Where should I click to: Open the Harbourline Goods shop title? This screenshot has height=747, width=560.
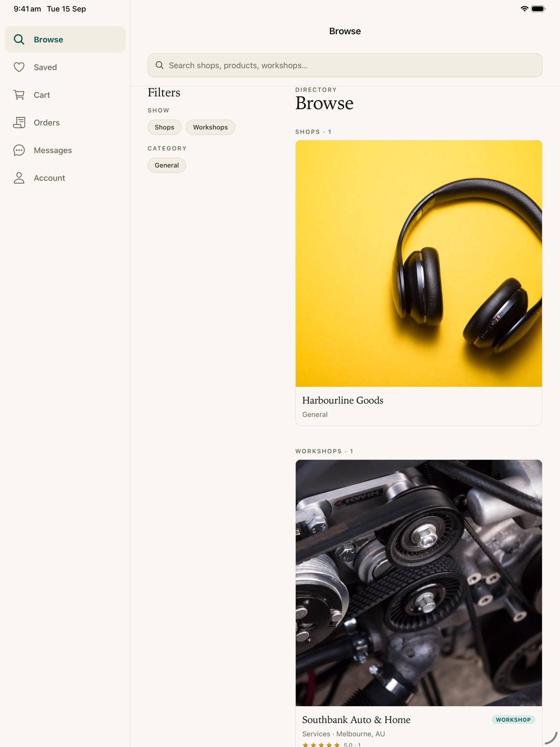point(343,400)
